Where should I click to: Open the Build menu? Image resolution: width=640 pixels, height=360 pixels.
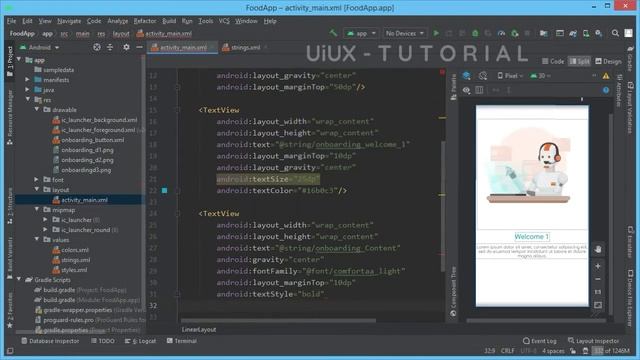pyautogui.click(x=169, y=21)
